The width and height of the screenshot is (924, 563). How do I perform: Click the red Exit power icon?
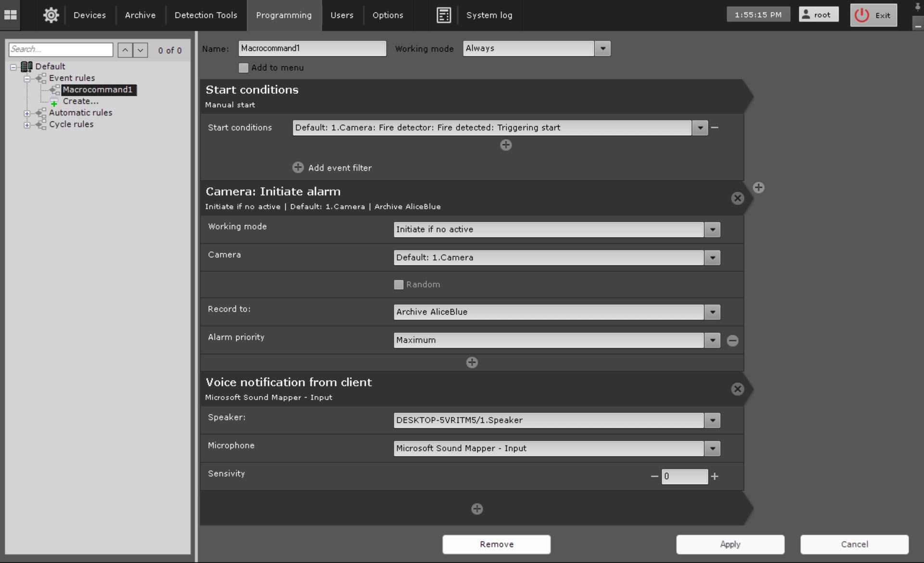click(861, 15)
